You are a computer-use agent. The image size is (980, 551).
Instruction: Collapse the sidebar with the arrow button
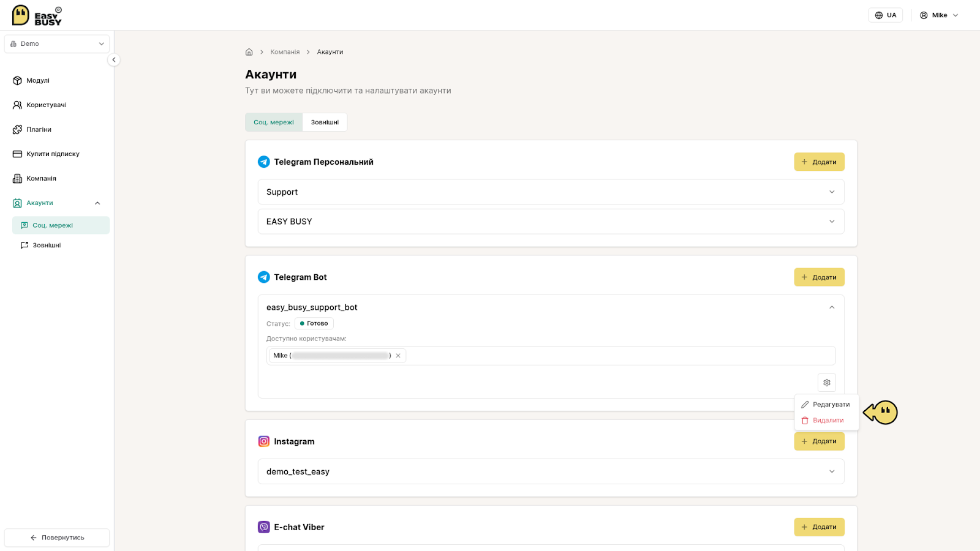pyautogui.click(x=113, y=60)
